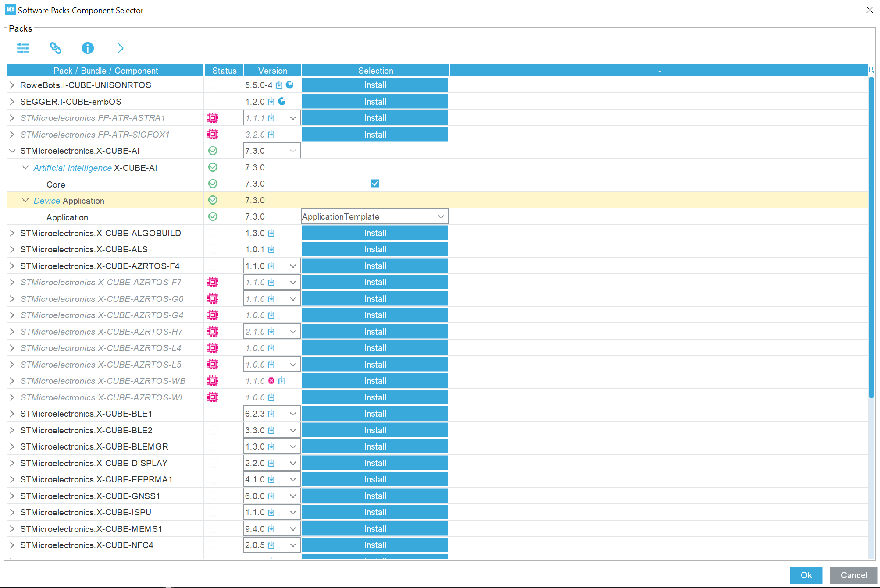Click download icon next to RoweBots version 5.5.0-4
The image size is (880, 588).
click(279, 85)
